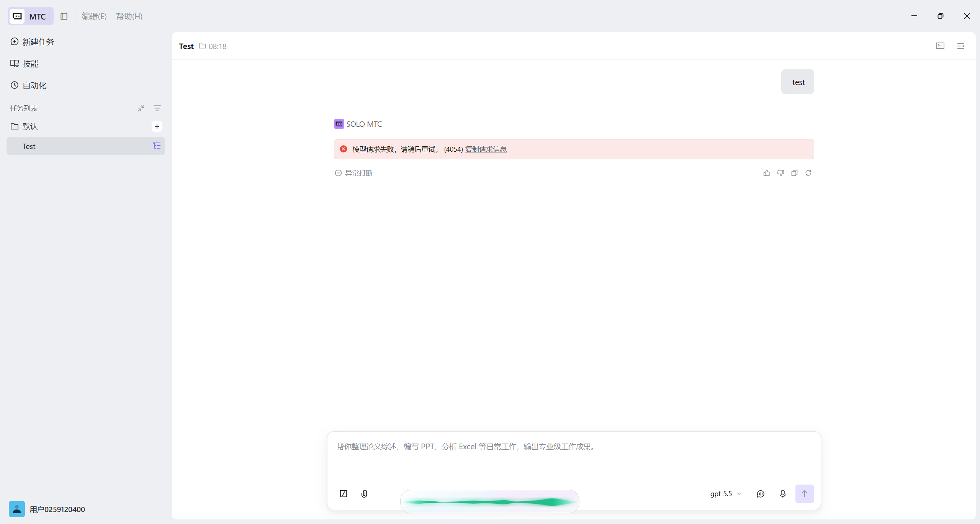Attach a file with the paperclip icon
Viewport: 980px width, 524px height.
364,494
